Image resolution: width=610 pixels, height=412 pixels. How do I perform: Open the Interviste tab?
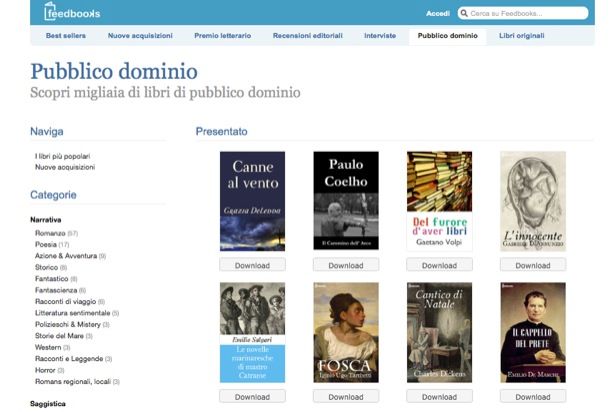point(380,35)
